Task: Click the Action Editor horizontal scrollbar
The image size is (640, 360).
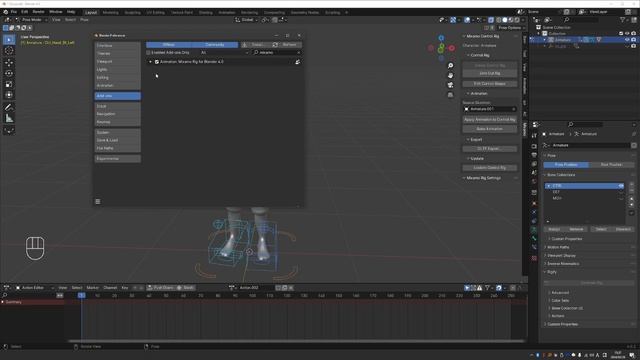Action: 296,341
